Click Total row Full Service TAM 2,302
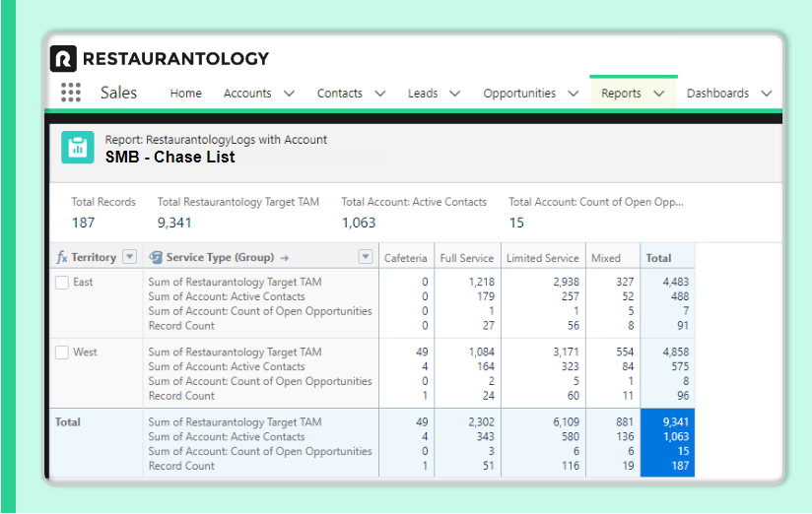 coord(482,421)
